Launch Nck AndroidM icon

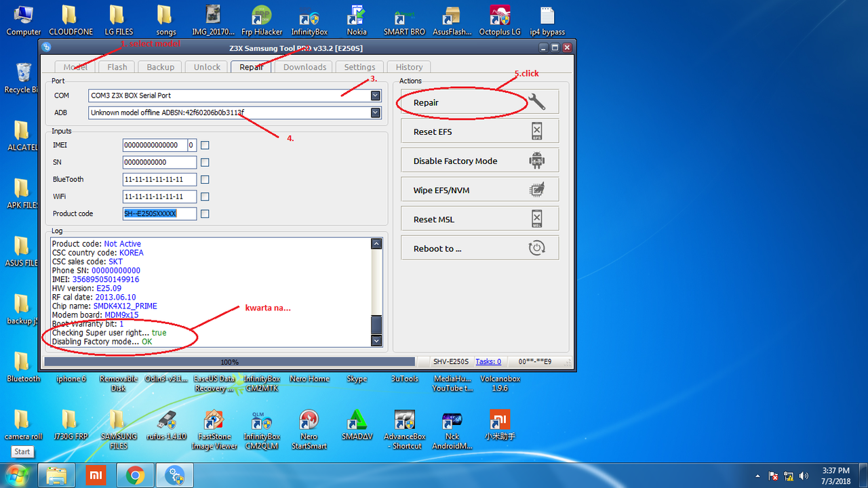pos(452,430)
